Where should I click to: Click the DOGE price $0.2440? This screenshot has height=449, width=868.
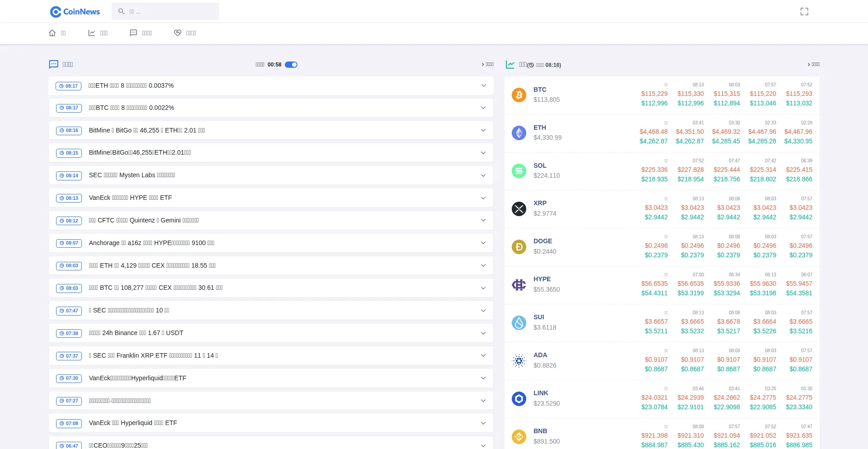(545, 251)
